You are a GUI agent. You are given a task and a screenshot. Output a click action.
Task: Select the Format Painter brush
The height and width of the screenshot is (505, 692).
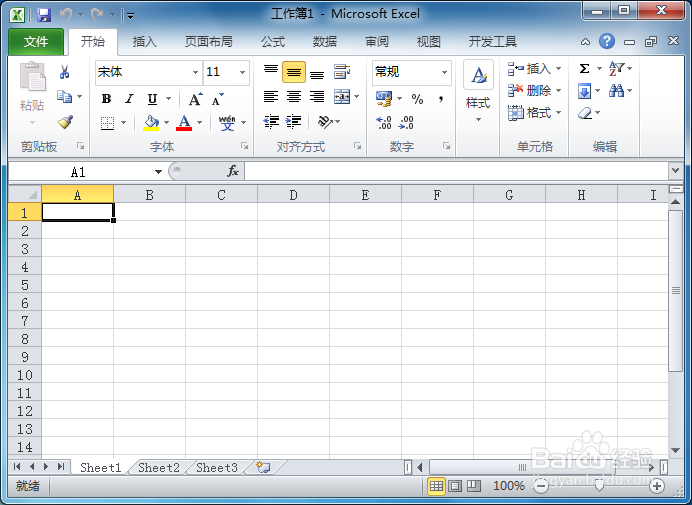coord(65,121)
